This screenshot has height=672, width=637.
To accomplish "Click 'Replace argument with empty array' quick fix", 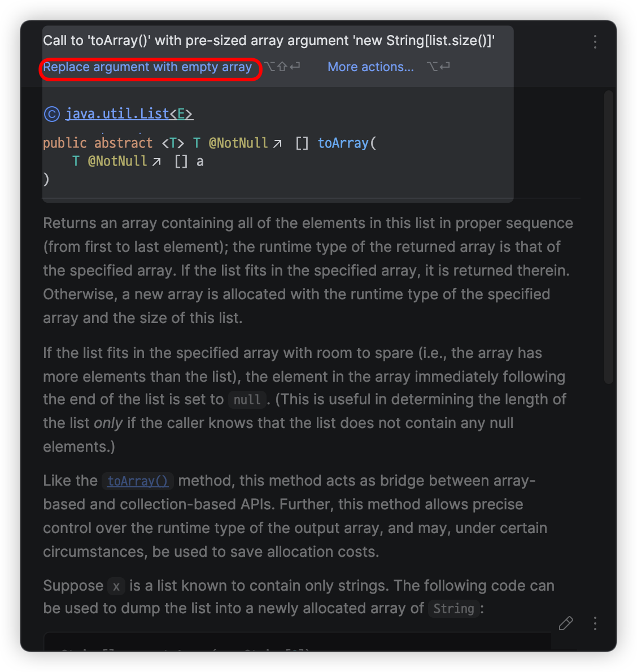I will (x=148, y=67).
